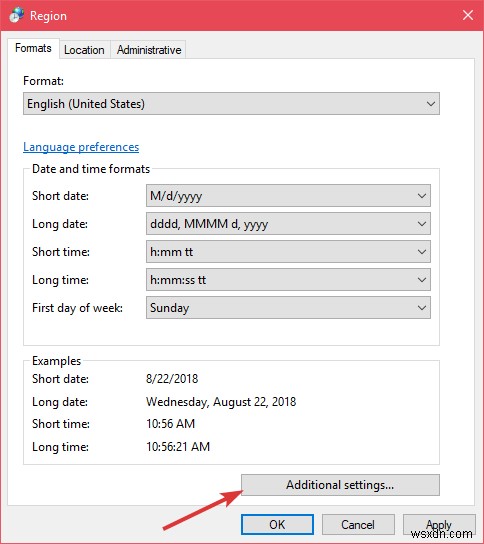Open Language preferences link
Viewport: 484px width, 544px height.
pyautogui.click(x=81, y=147)
